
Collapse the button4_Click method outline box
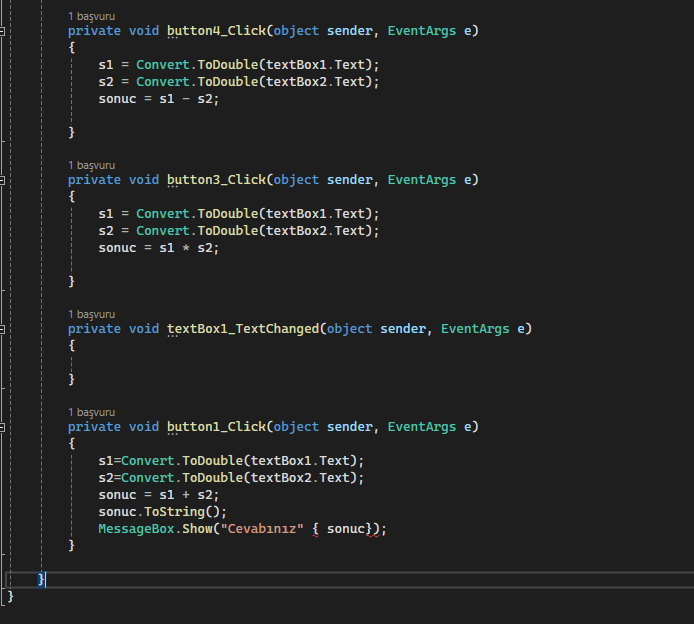tap(2, 31)
